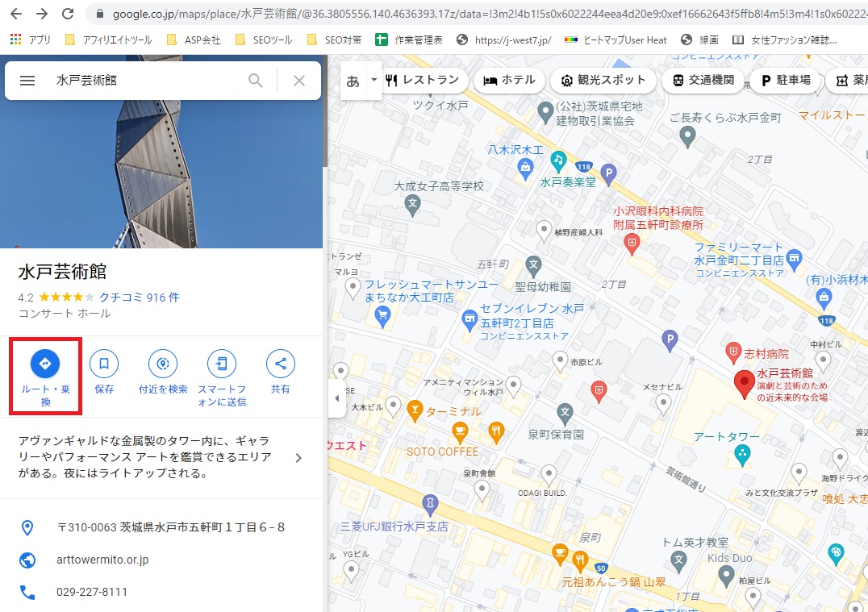Click the 聖母幼稚園 school marker
Screen dimensions: 868x612
[x=534, y=265]
